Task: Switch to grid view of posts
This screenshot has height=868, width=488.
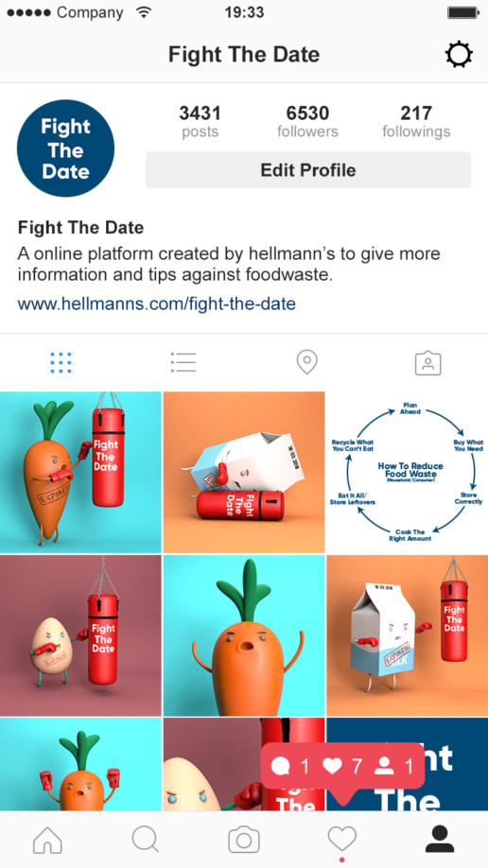Action: click(x=61, y=362)
